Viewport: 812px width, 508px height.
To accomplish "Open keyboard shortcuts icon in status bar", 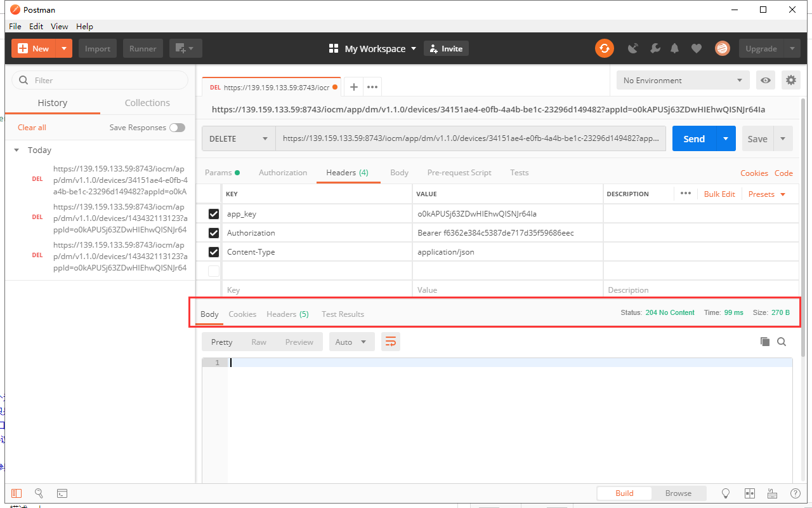I will [772, 493].
